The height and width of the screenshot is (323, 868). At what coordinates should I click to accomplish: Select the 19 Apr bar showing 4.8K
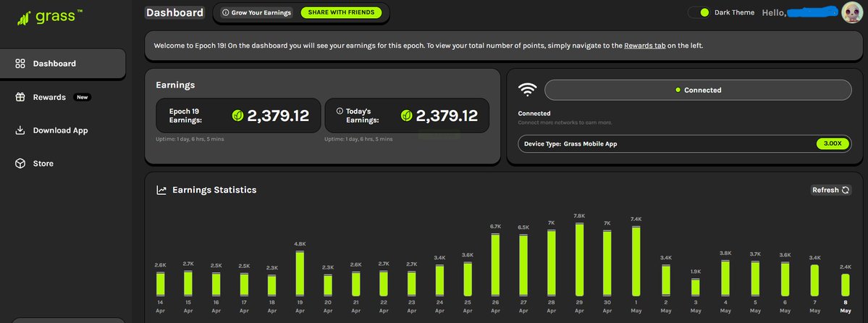[300, 273]
